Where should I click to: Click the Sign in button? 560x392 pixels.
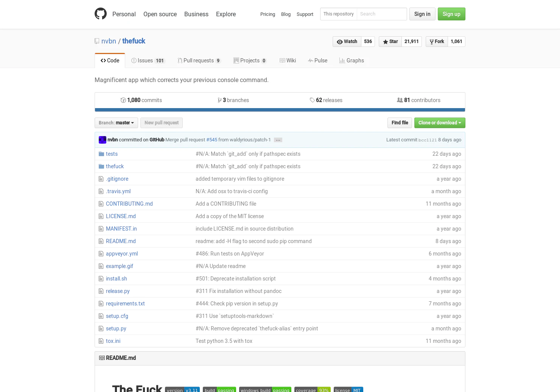(x=422, y=14)
